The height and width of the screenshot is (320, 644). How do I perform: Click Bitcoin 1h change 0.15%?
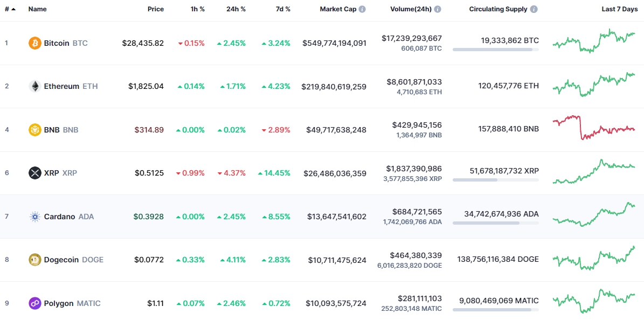[x=191, y=43]
